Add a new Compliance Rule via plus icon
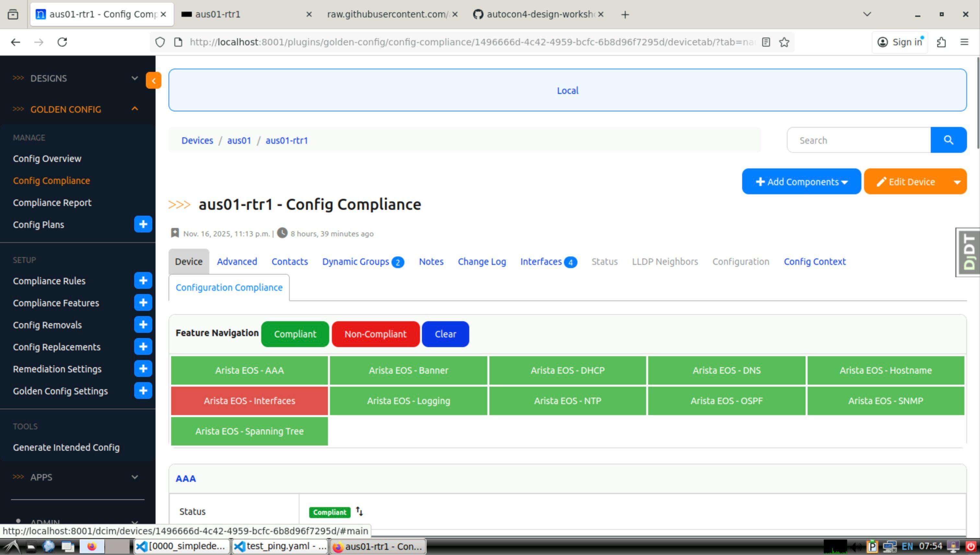Image resolution: width=980 pixels, height=555 pixels. pyautogui.click(x=143, y=280)
